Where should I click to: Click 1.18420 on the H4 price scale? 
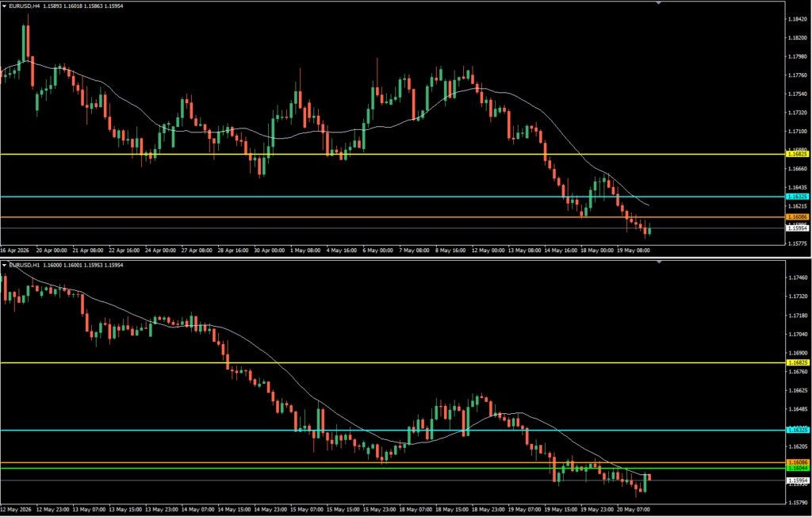pos(799,19)
